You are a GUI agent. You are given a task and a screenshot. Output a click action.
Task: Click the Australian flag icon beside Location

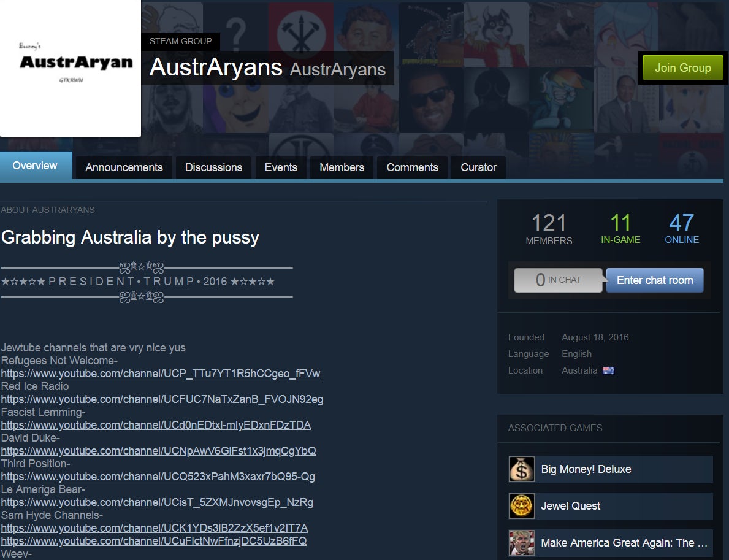(x=608, y=370)
